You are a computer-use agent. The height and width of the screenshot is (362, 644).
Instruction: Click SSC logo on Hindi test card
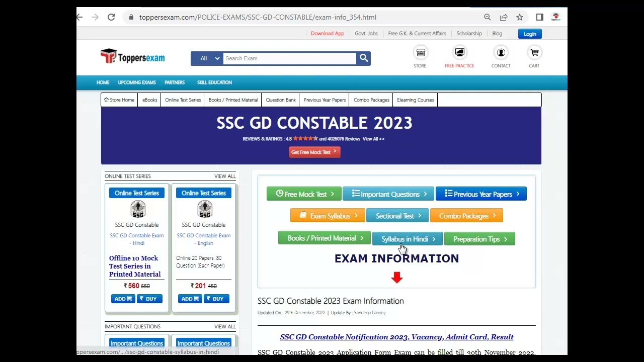[137, 209]
